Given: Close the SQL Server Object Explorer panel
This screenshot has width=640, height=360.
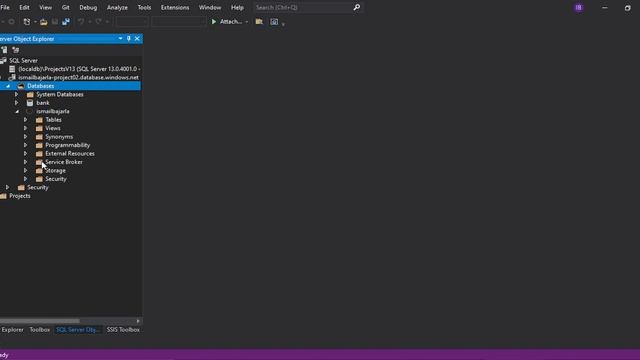Looking at the screenshot, I should coord(137,39).
